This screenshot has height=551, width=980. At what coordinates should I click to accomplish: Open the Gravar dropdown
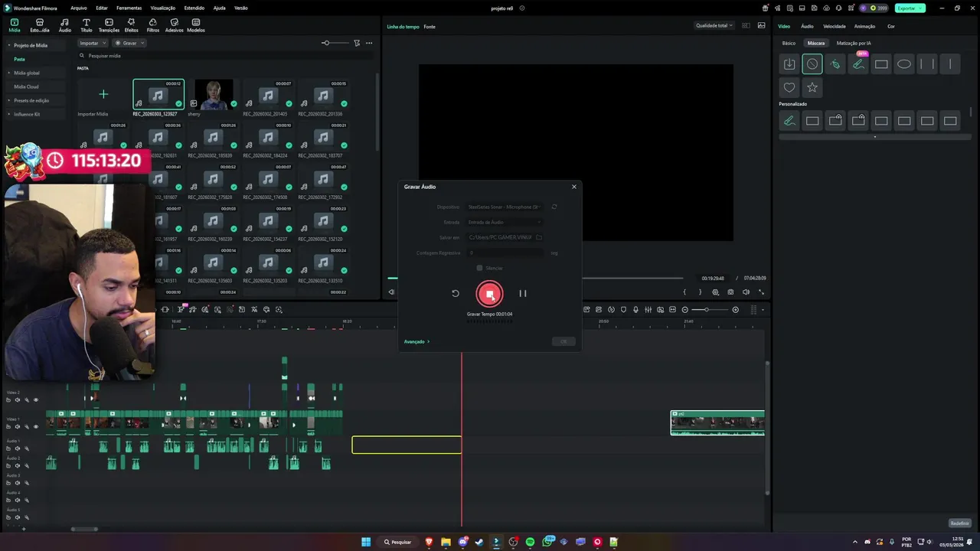[x=129, y=43]
